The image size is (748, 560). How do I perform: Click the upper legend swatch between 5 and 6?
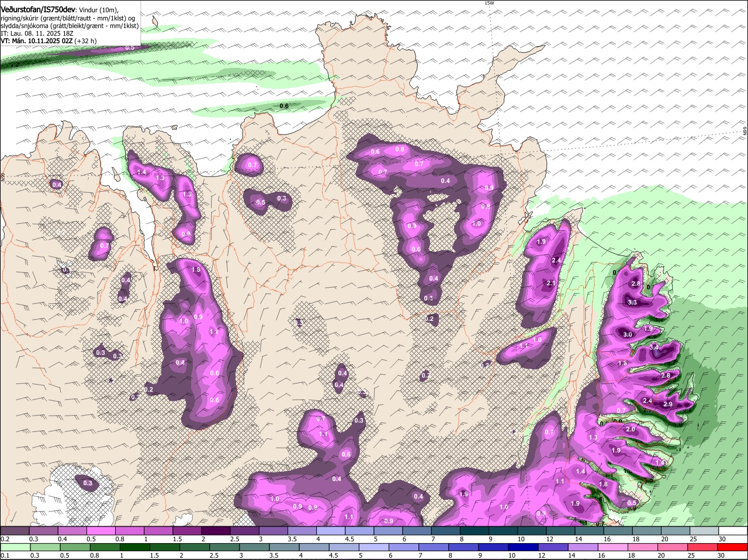389,531
